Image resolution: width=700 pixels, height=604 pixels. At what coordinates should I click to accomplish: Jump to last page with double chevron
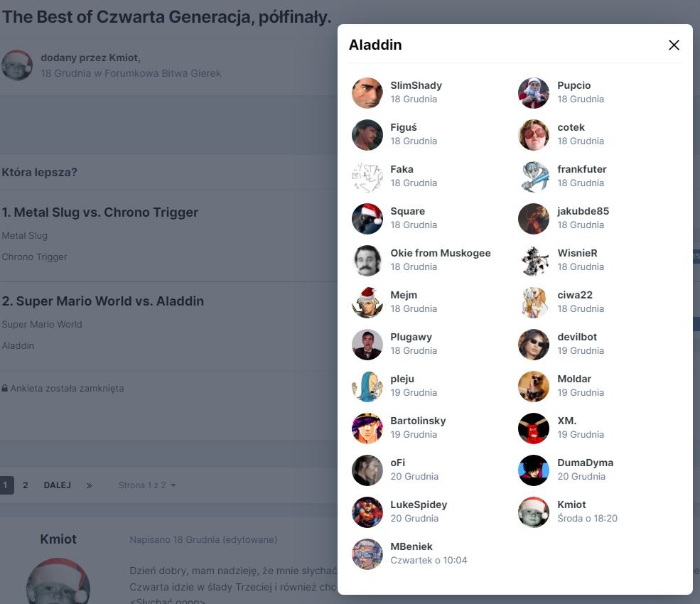coord(90,485)
